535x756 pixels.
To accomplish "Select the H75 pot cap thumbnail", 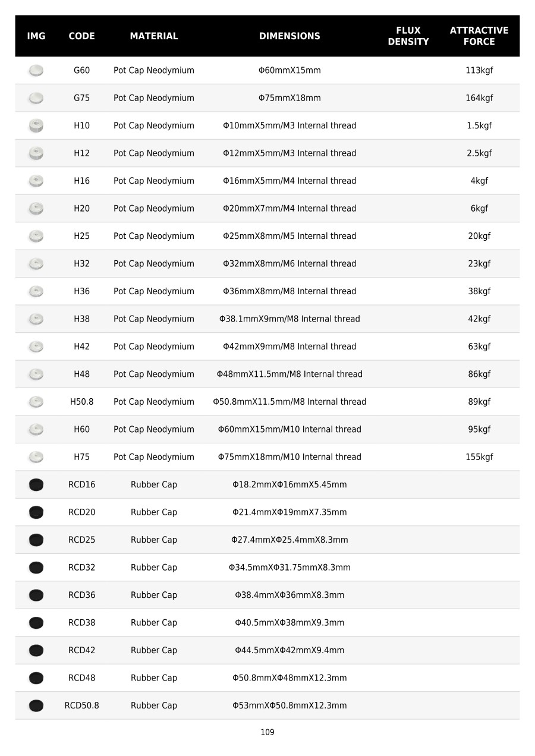I will coord(36,458).
